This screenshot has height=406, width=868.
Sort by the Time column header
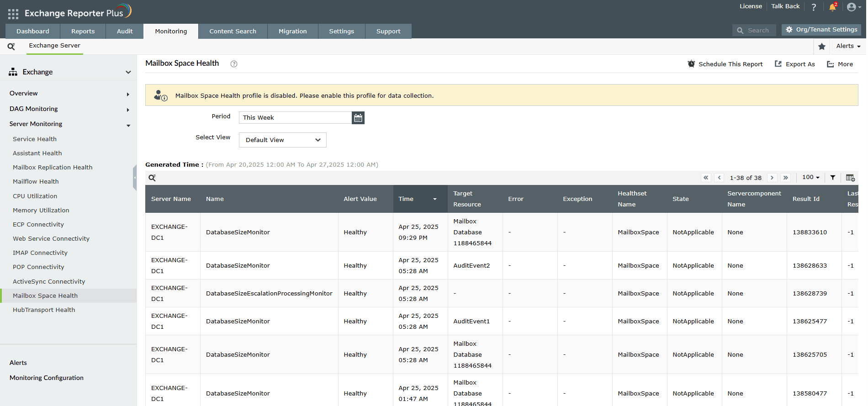click(x=420, y=199)
